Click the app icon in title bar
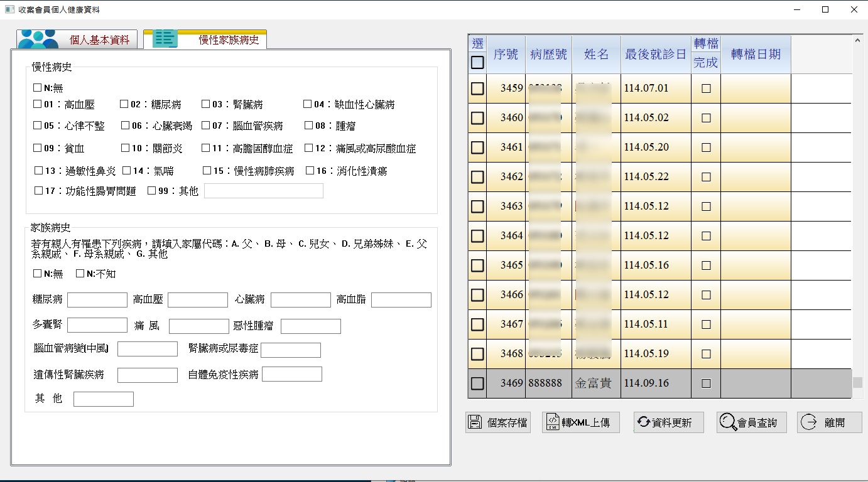 (9, 9)
